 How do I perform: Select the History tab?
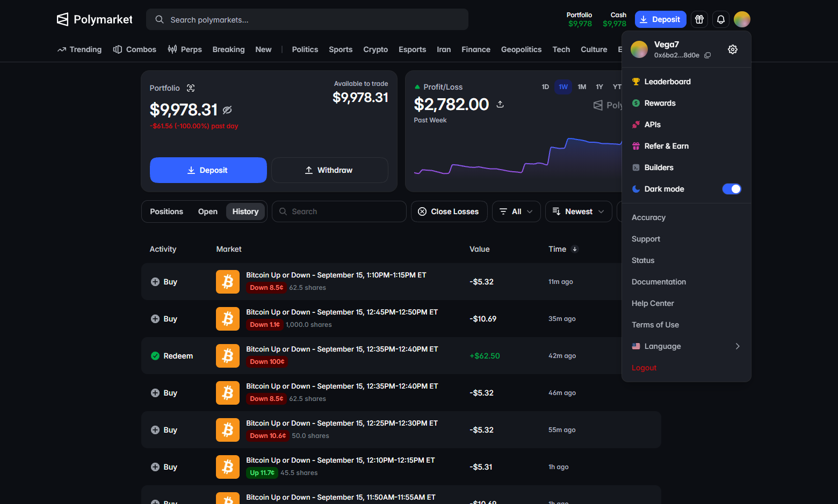(245, 211)
